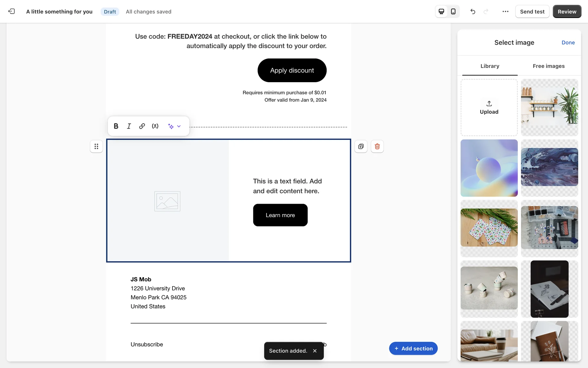Switch to mobile preview mode
The width and height of the screenshot is (588, 368).
pyautogui.click(x=453, y=11)
